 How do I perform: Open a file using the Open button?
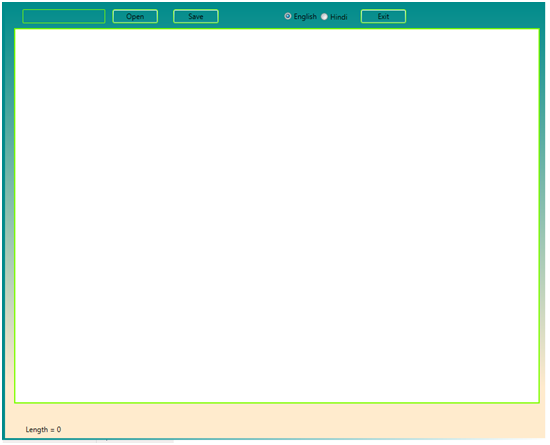point(135,16)
